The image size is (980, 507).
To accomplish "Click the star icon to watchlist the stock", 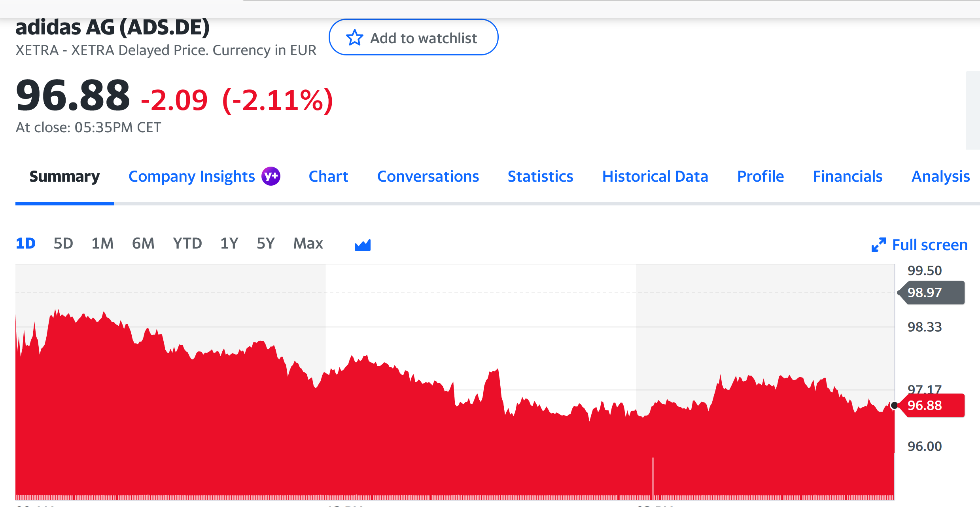I will [x=355, y=37].
